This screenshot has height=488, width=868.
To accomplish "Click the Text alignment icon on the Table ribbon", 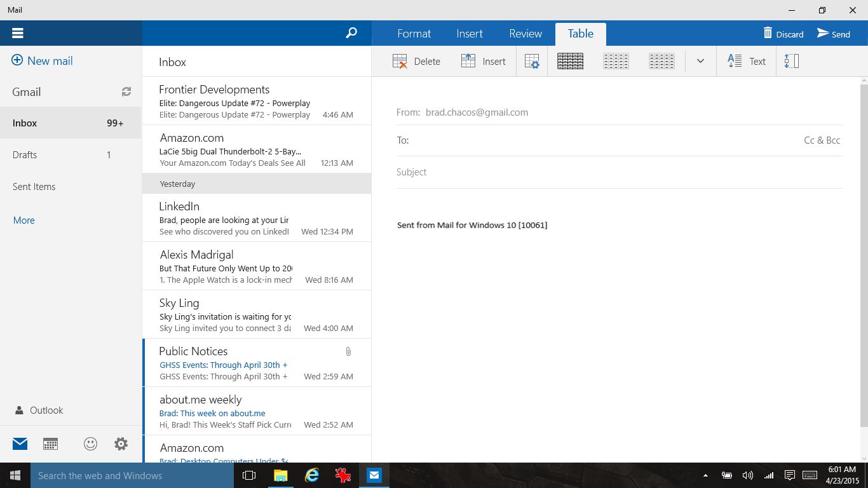I will 746,60.
